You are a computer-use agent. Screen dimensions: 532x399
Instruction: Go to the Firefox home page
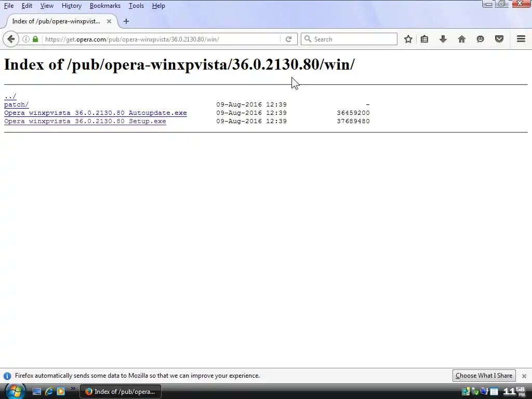coord(462,39)
